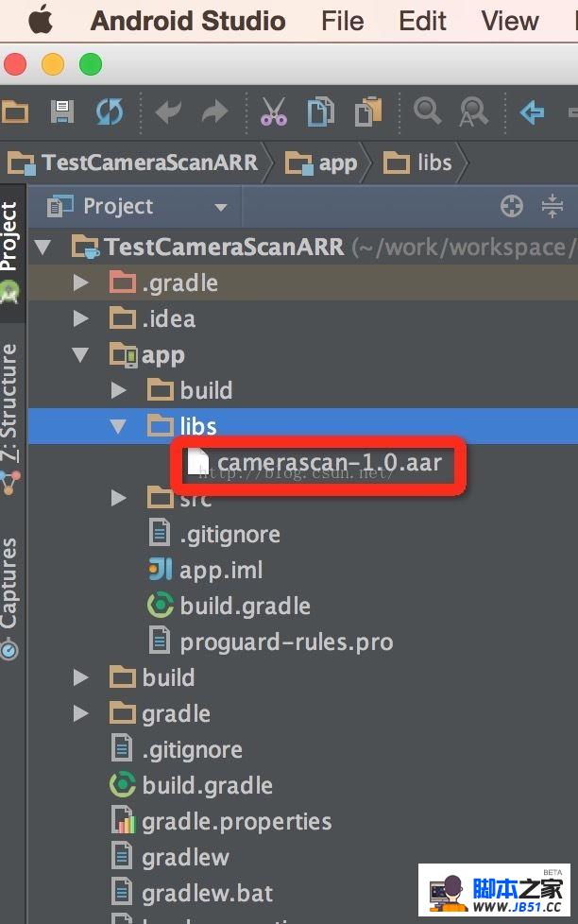Screen dimensions: 578x924
Task: Expand the root-level build folder
Action: pyautogui.click(x=80, y=677)
